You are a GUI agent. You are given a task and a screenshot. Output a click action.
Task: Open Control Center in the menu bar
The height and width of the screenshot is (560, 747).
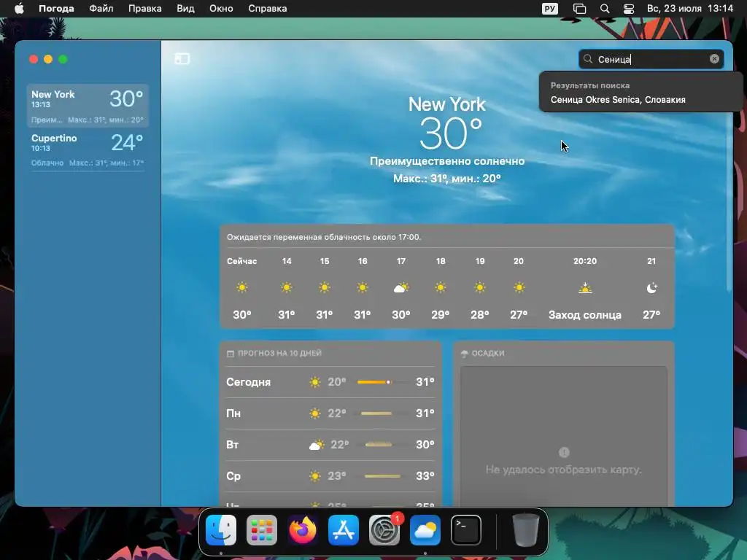pyautogui.click(x=629, y=8)
